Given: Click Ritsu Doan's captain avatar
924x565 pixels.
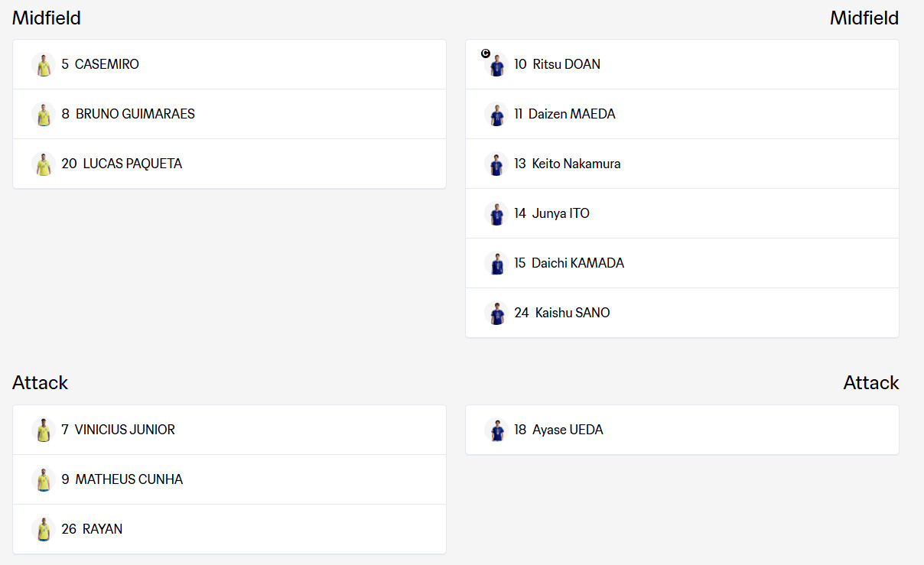Looking at the screenshot, I should coord(496,64).
